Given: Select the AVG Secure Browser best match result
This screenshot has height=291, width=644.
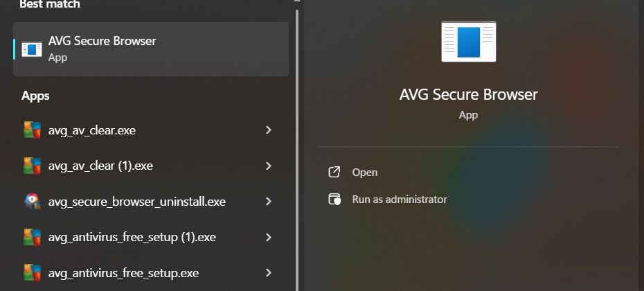Looking at the screenshot, I should 151,48.
